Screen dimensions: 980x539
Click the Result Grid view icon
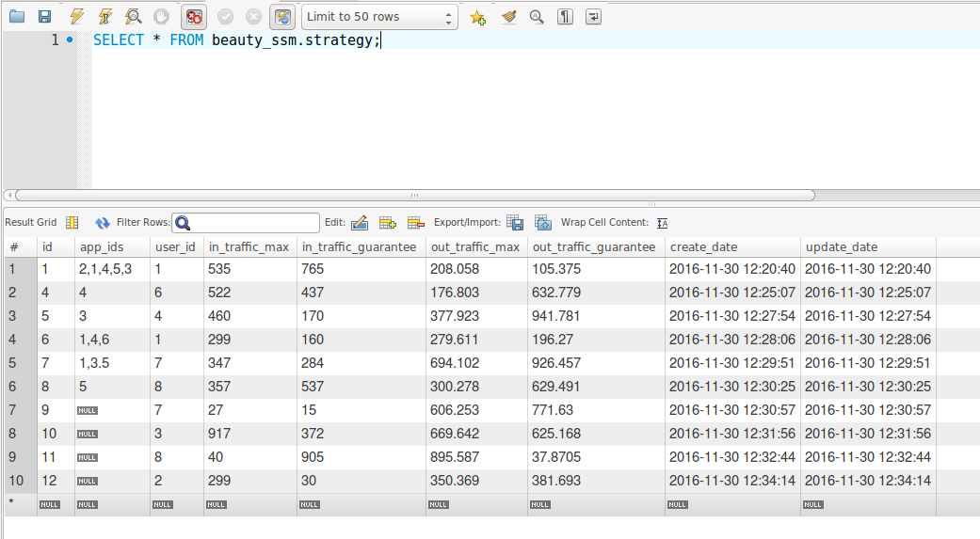(x=72, y=222)
